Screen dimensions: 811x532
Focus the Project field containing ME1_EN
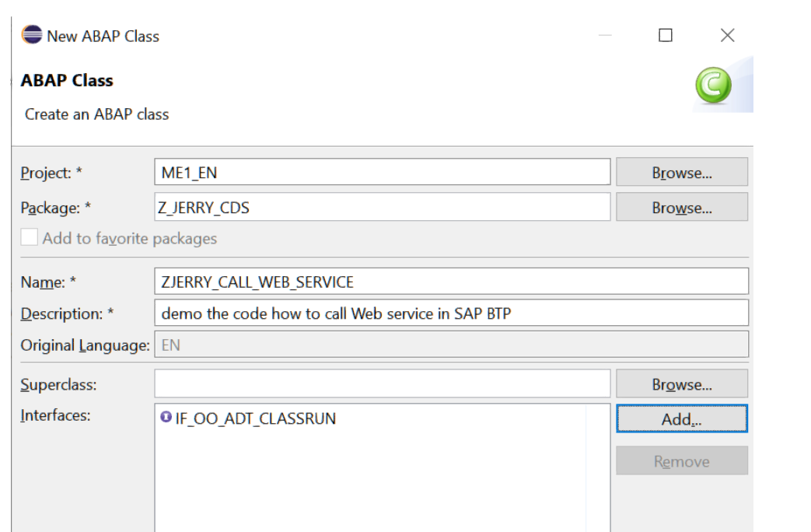coord(383,173)
